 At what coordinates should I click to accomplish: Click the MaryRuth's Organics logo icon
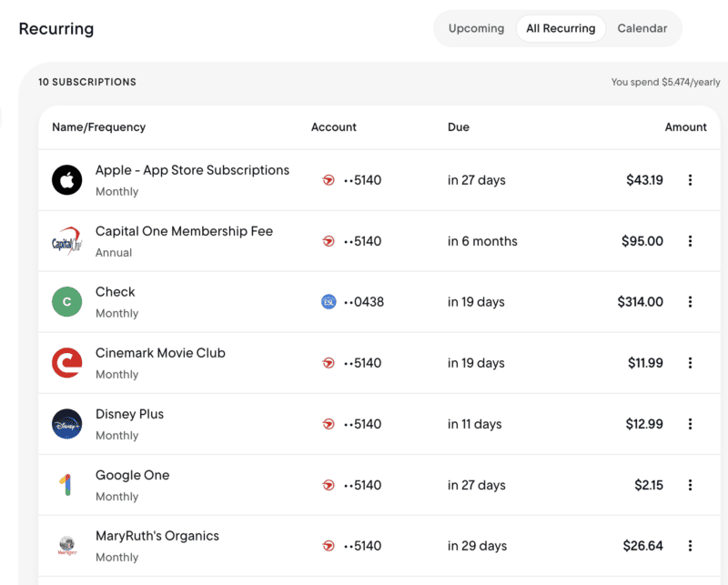tap(66, 546)
